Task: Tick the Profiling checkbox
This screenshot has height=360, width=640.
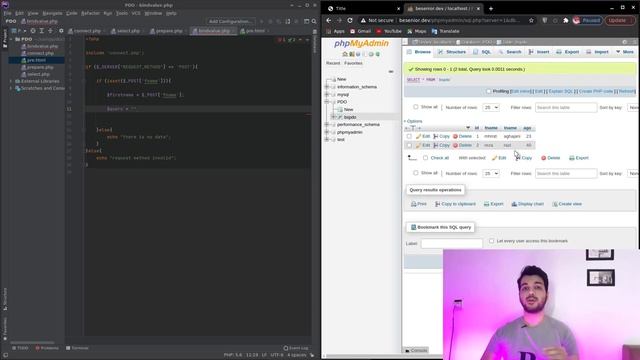Action: click(x=489, y=91)
